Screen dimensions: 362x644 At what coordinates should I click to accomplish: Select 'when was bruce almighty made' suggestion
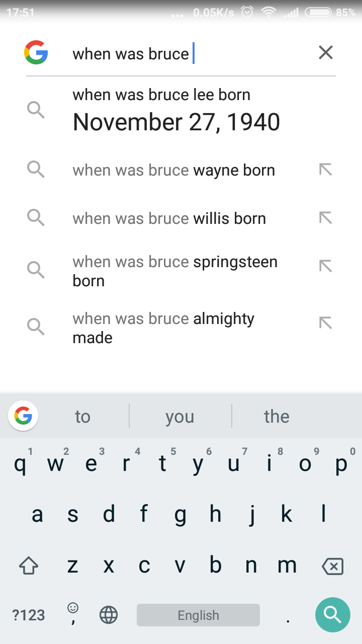click(181, 328)
